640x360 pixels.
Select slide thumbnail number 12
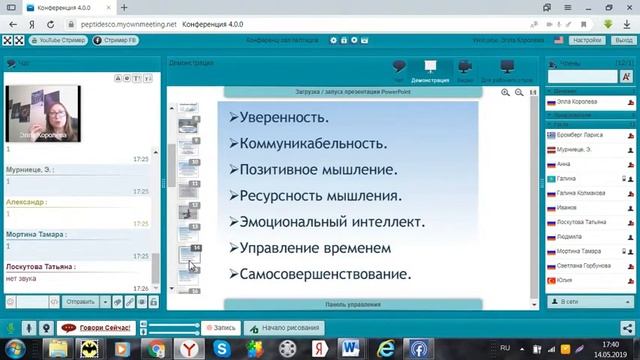pyautogui.click(x=189, y=211)
